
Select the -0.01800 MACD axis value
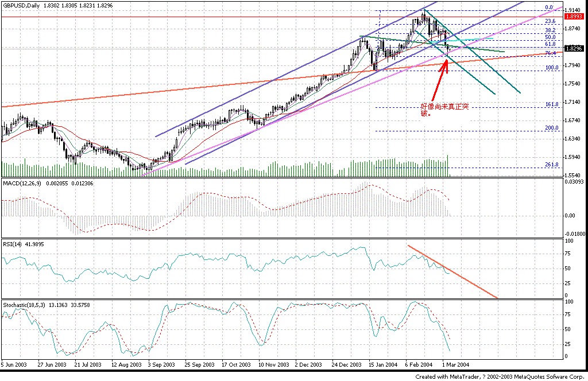[x=574, y=234]
